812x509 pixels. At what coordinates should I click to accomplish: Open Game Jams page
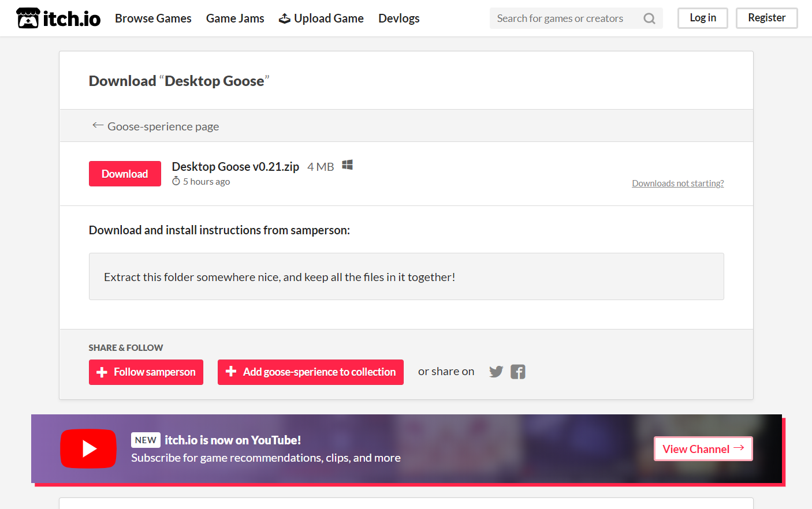pos(235,18)
